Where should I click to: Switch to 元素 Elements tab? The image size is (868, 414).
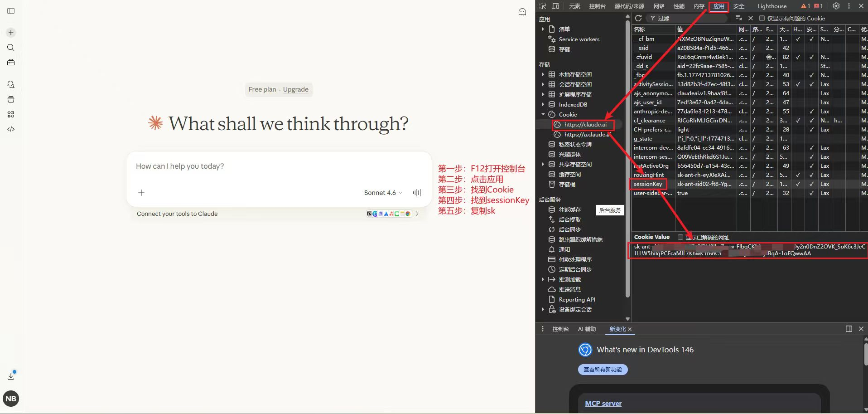[575, 6]
